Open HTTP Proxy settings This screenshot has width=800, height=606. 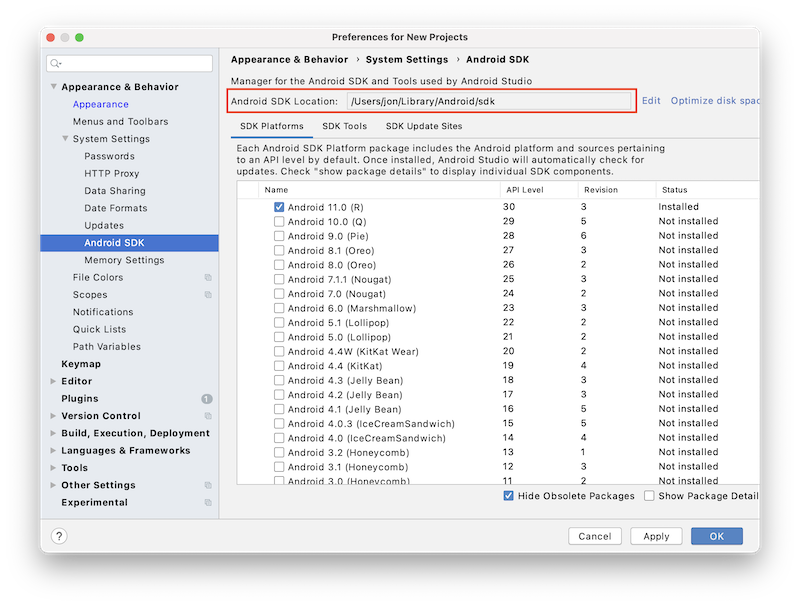click(112, 173)
